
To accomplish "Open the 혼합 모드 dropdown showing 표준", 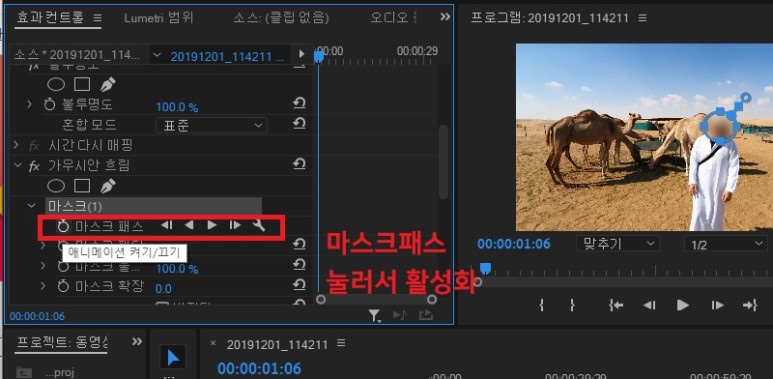I will tap(211, 125).
